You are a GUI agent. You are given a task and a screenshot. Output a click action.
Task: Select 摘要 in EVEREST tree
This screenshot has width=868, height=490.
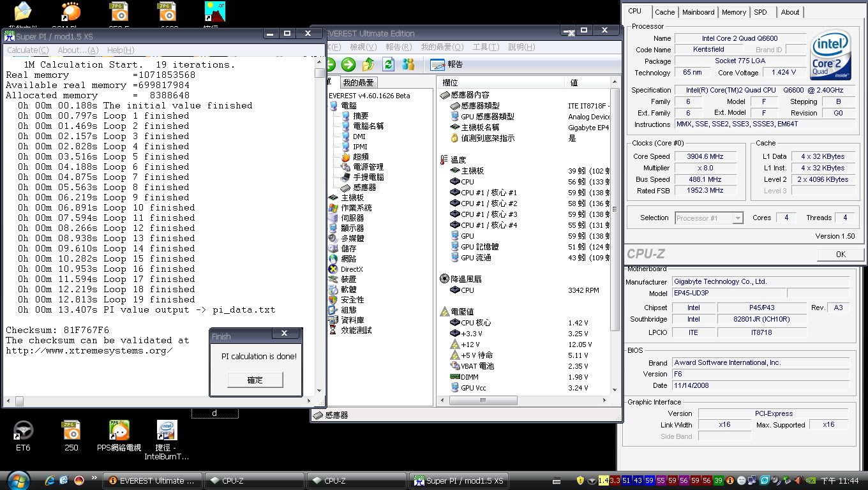pos(361,116)
